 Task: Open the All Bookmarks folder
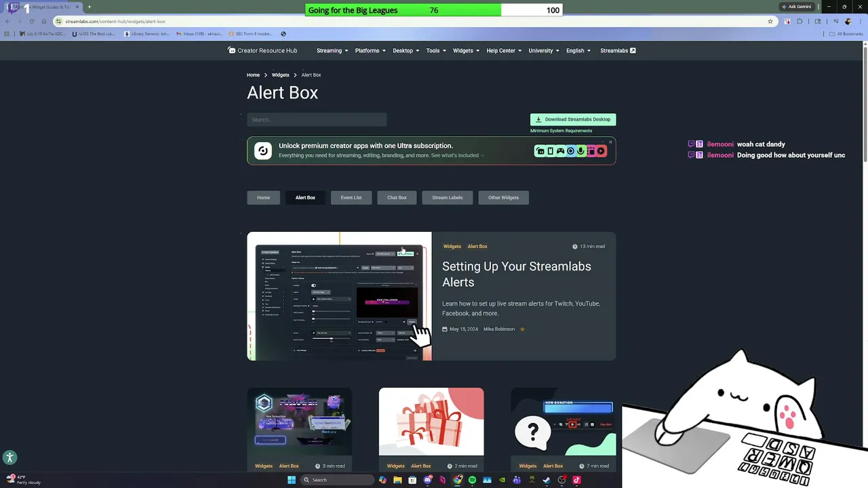pyautogui.click(x=846, y=34)
